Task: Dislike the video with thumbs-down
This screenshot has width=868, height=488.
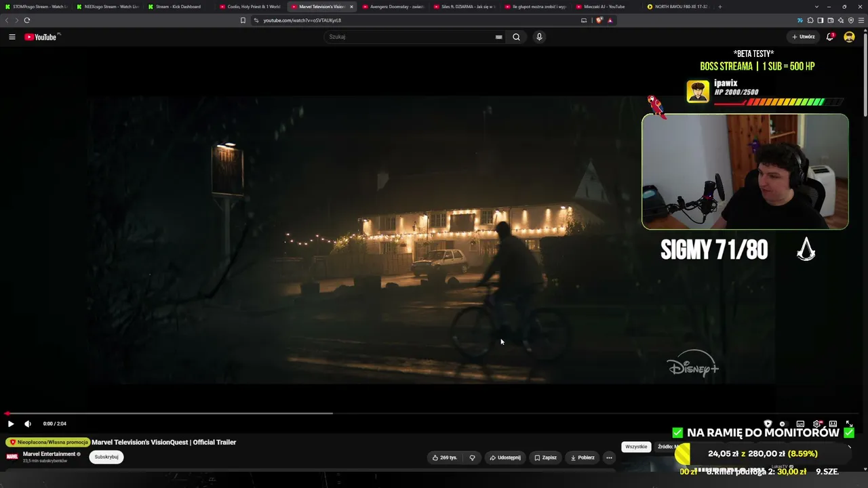Action: pos(473,457)
